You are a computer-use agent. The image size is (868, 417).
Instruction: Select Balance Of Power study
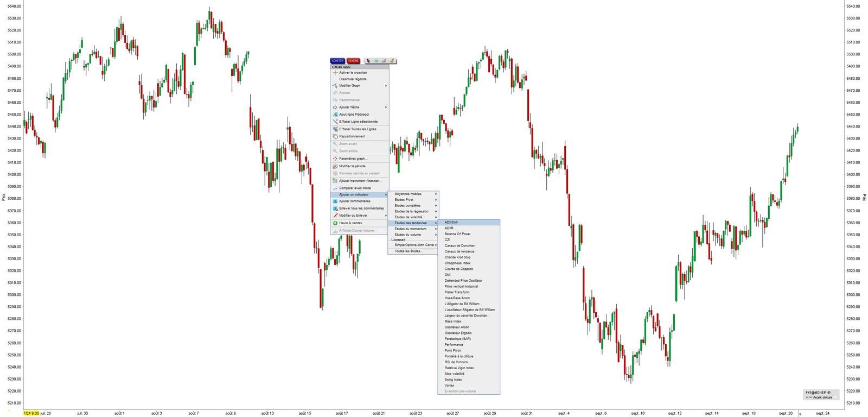point(469,234)
